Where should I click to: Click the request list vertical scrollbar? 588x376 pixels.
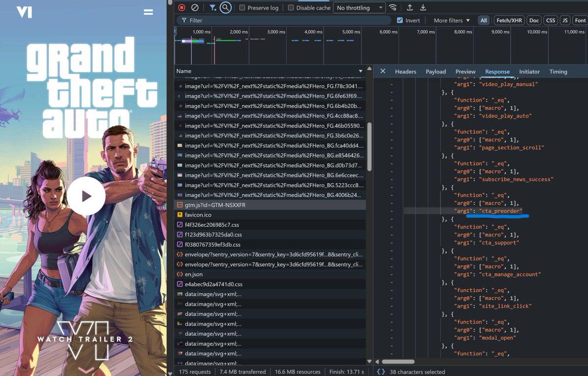(369, 147)
